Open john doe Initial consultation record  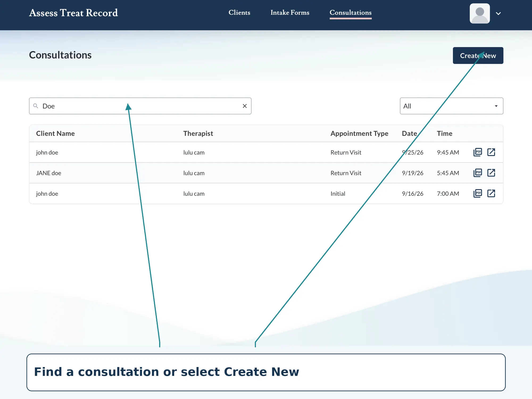[x=491, y=193]
